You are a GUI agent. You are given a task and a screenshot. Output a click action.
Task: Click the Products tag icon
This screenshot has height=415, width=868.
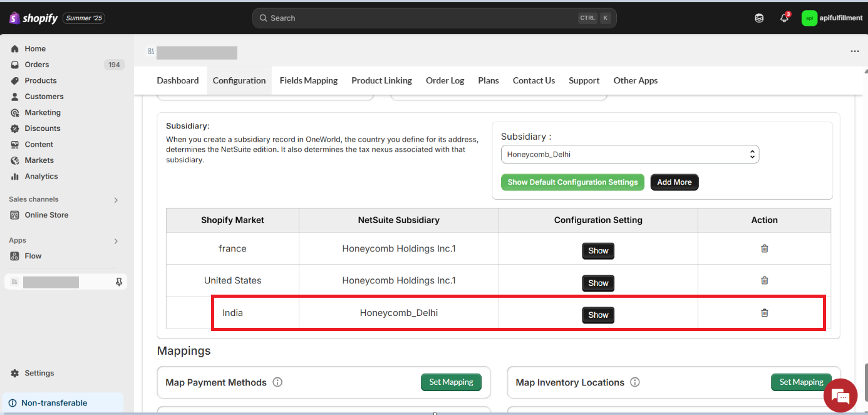pos(15,80)
